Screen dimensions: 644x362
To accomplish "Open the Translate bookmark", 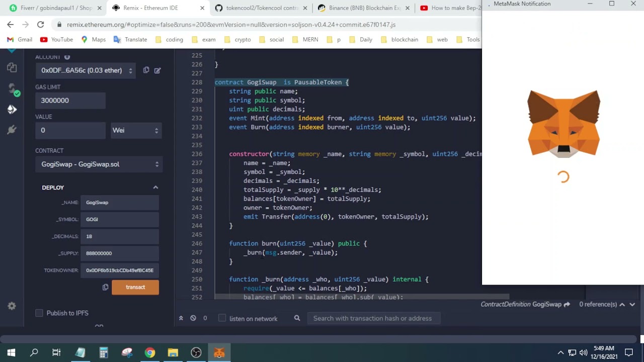I will click(x=130, y=39).
